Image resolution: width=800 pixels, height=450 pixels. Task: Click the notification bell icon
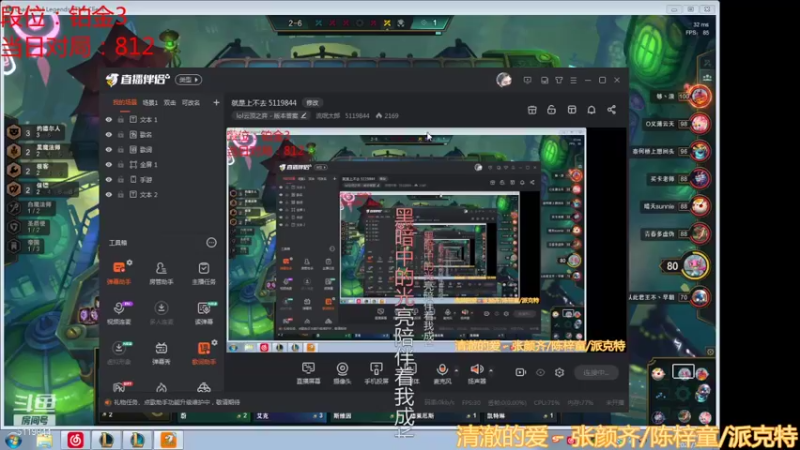[x=591, y=110]
